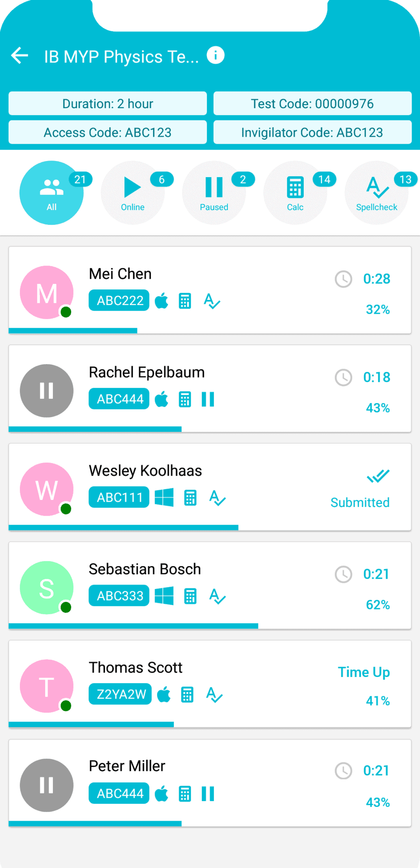The image size is (420, 868).
Task: Tap the Test Code 00000976 field
Action: pos(312,103)
